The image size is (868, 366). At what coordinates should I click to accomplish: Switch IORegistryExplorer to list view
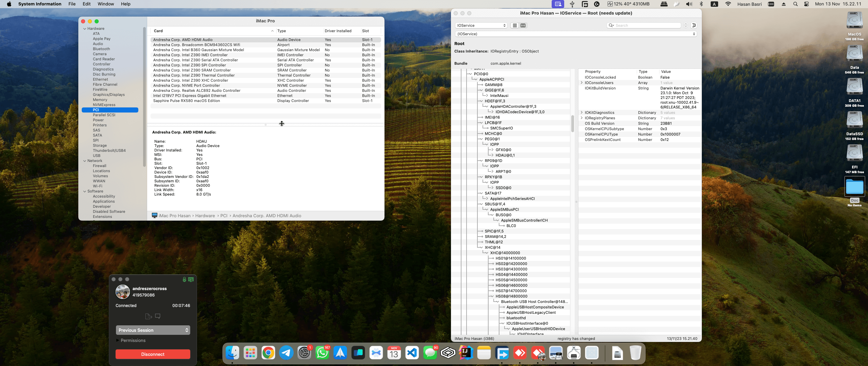pyautogui.click(x=515, y=25)
